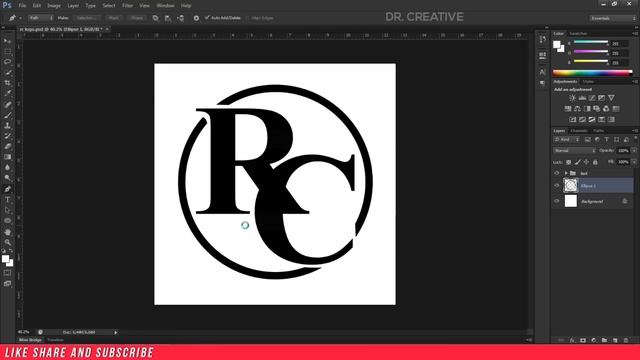Toggle lock position
This screenshot has width=640, height=360.
[587, 162]
